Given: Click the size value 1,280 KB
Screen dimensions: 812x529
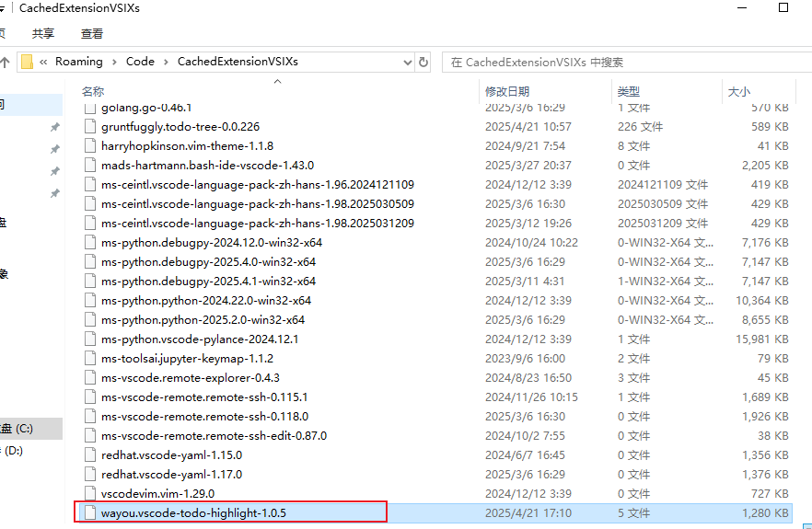Looking at the screenshot, I should pyautogui.click(x=765, y=513).
